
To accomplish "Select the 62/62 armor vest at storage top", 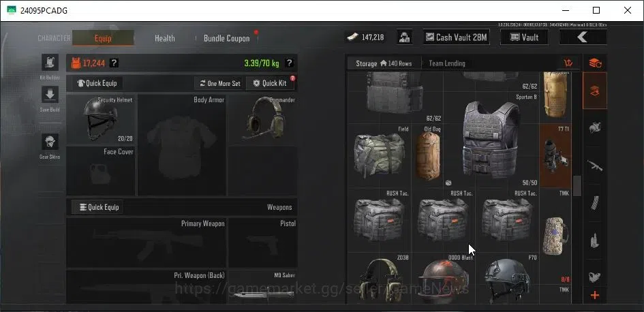I will (395, 97).
